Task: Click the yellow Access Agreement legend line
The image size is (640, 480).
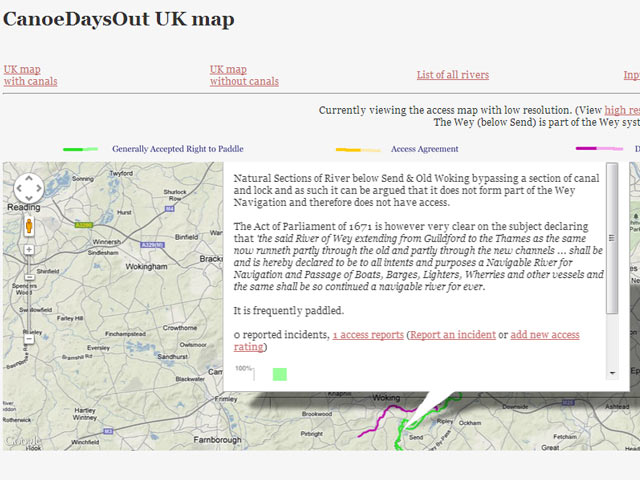Action: point(358,150)
